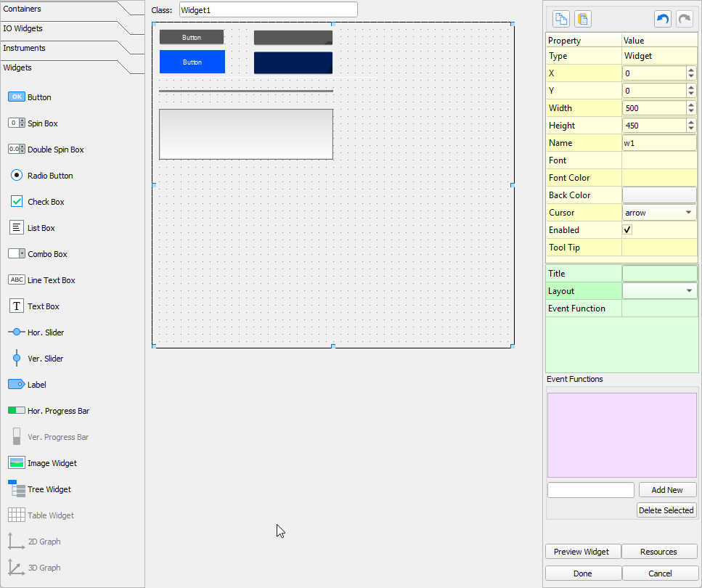This screenshot has width=702, height=588.
Task: Click the copy widget icon
Action: click(560, 18)
